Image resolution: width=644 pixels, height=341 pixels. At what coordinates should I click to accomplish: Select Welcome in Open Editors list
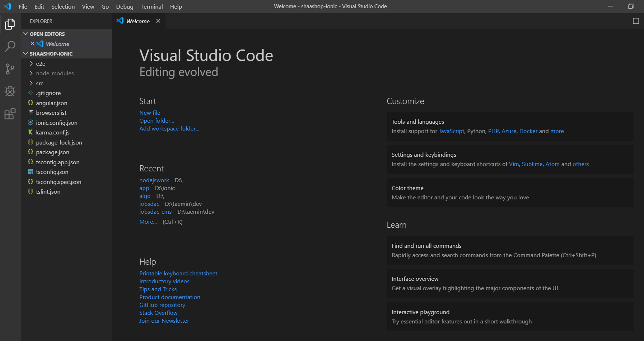coord(66,44)
